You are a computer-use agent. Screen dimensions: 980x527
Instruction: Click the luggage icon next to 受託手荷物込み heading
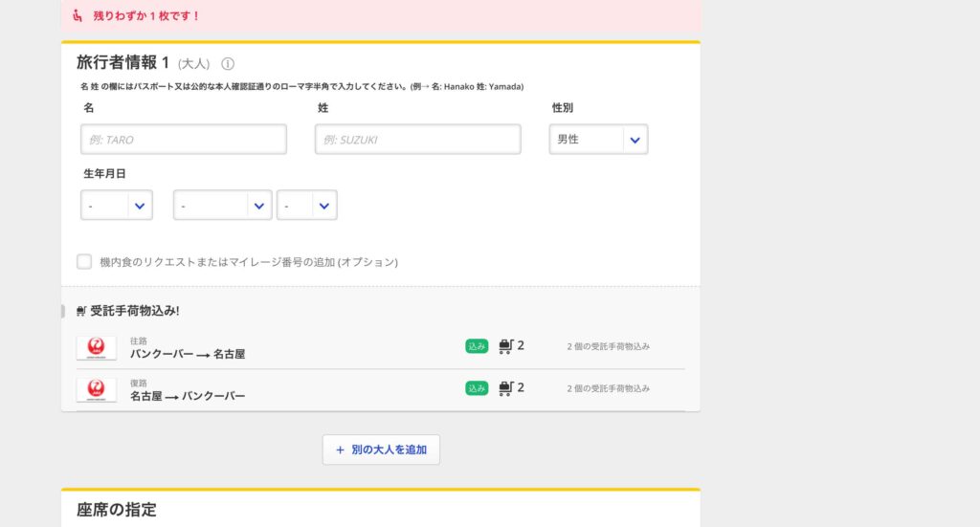(x=81, y=311)
